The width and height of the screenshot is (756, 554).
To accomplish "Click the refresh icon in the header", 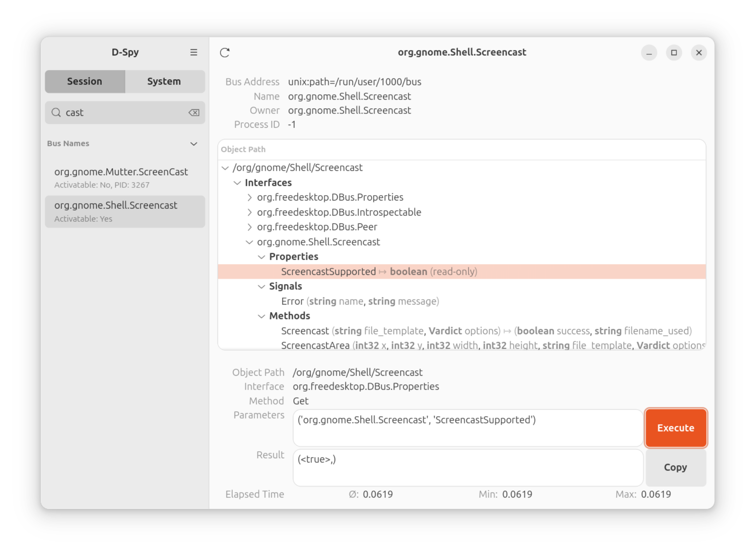I will point(225,53).
